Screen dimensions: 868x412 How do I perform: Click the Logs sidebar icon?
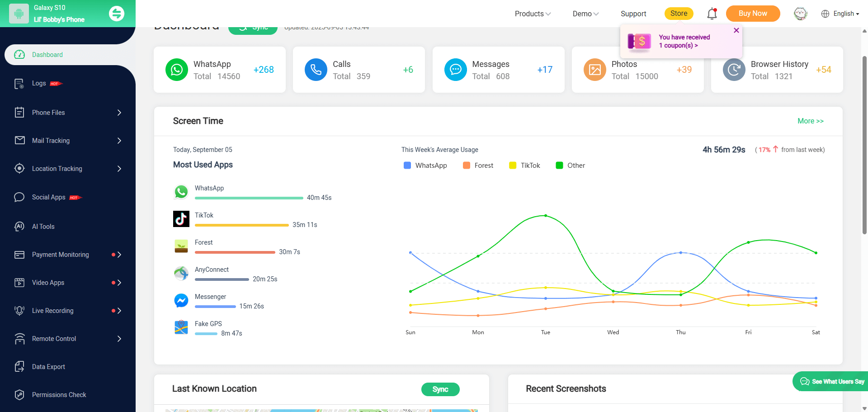tap(19, 84)
